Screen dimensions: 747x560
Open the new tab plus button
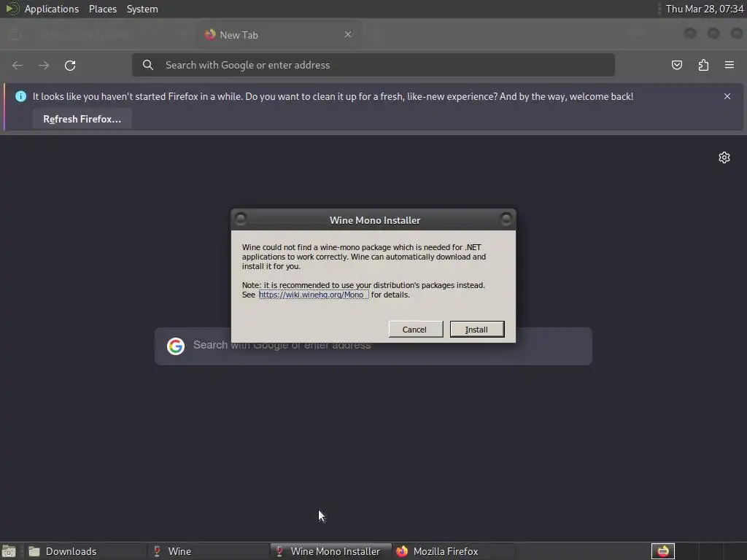click(376, 34)
